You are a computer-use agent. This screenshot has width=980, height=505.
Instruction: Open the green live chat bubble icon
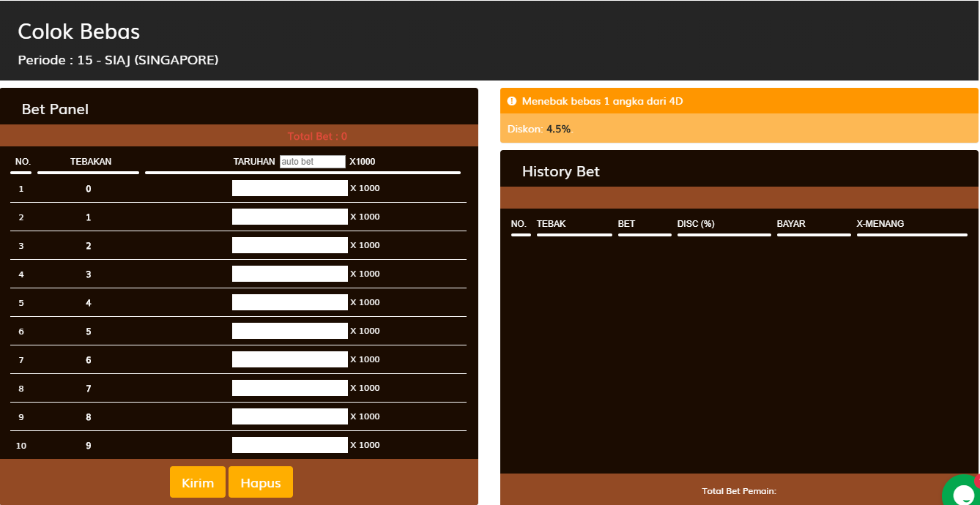coord(962,490)
